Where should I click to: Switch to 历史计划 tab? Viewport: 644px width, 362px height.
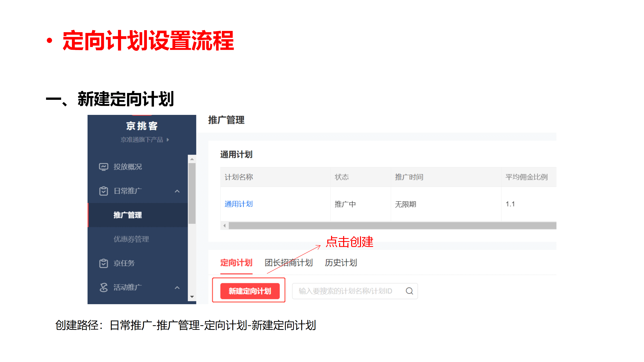pyautogui.click(x=341, y=263)
